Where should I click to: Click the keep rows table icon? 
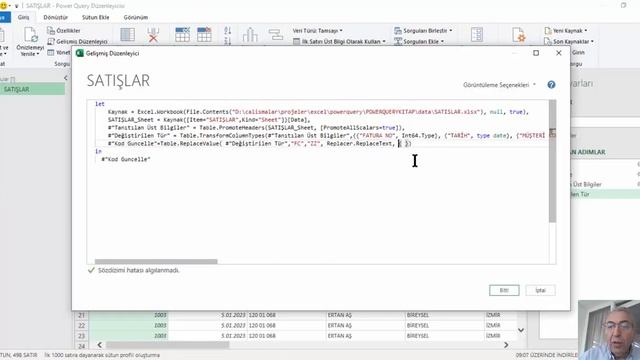182,35
